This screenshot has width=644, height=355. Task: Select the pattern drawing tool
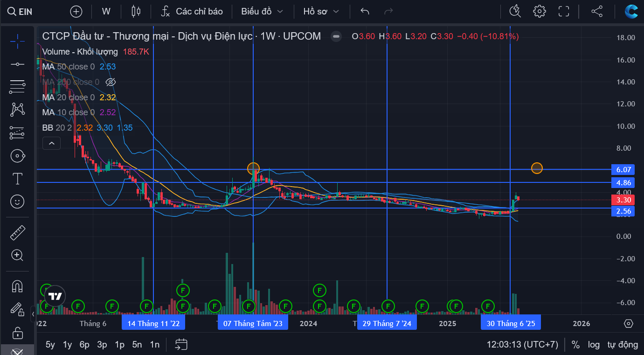point(17,110)
